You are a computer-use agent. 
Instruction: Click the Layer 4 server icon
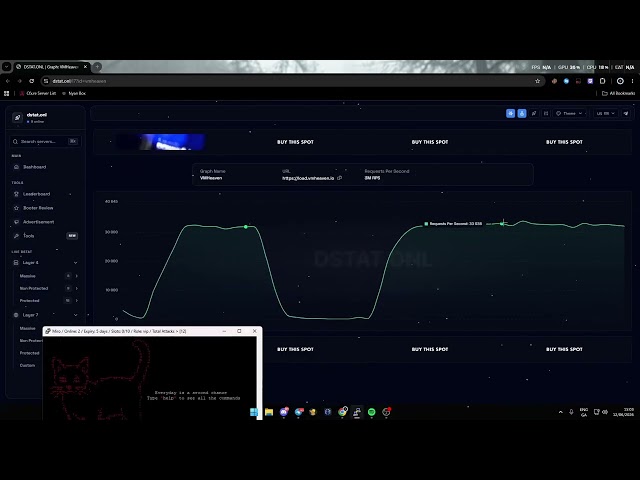(16, 262)
